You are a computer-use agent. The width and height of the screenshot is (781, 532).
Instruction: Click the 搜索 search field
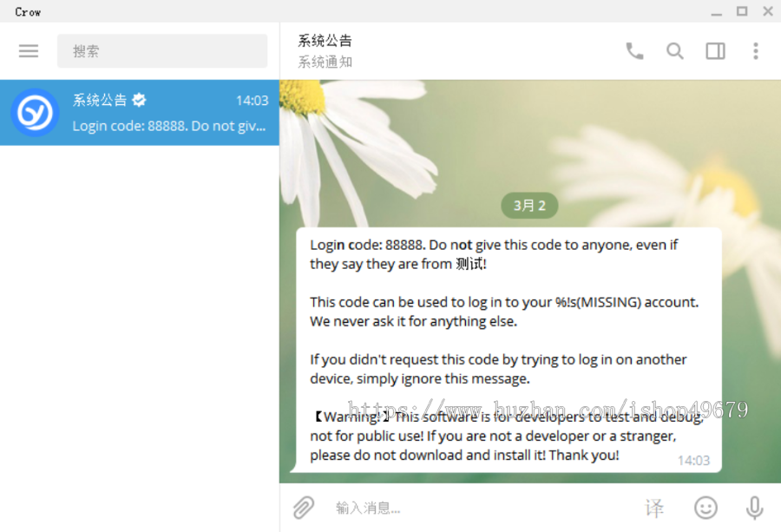click(162, 51)
